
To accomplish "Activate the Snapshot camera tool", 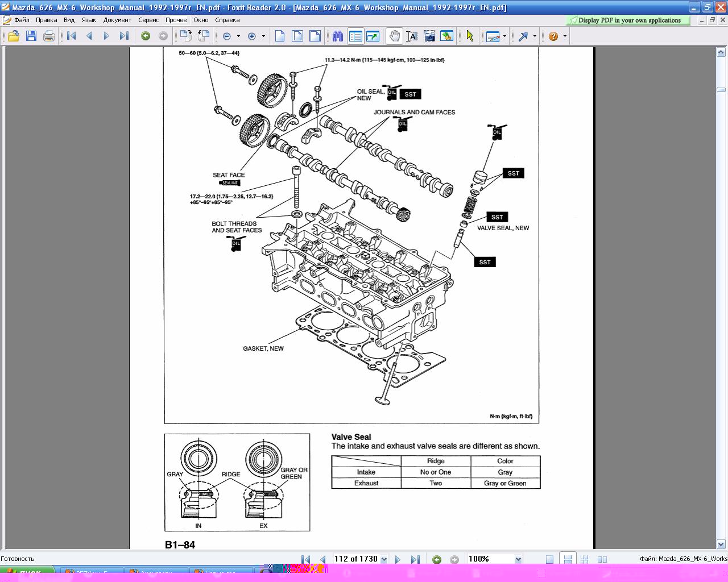I will (429, 36).
